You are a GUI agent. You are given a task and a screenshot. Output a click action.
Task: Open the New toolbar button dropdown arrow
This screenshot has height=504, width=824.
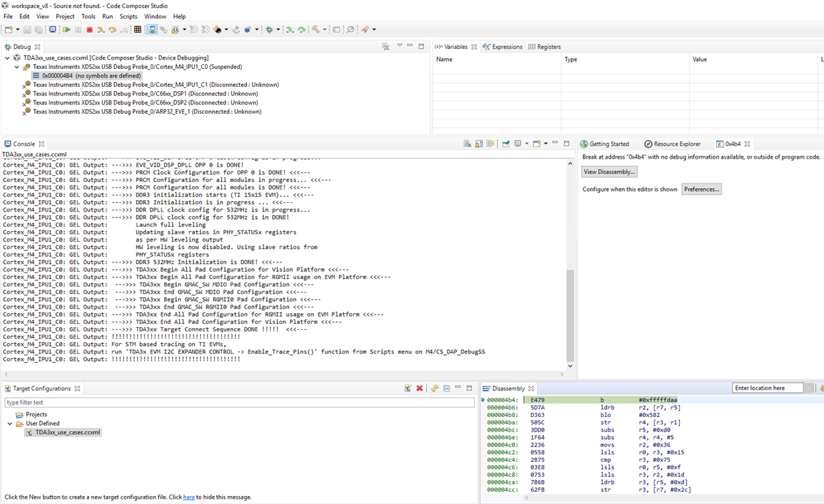point(17,29)
